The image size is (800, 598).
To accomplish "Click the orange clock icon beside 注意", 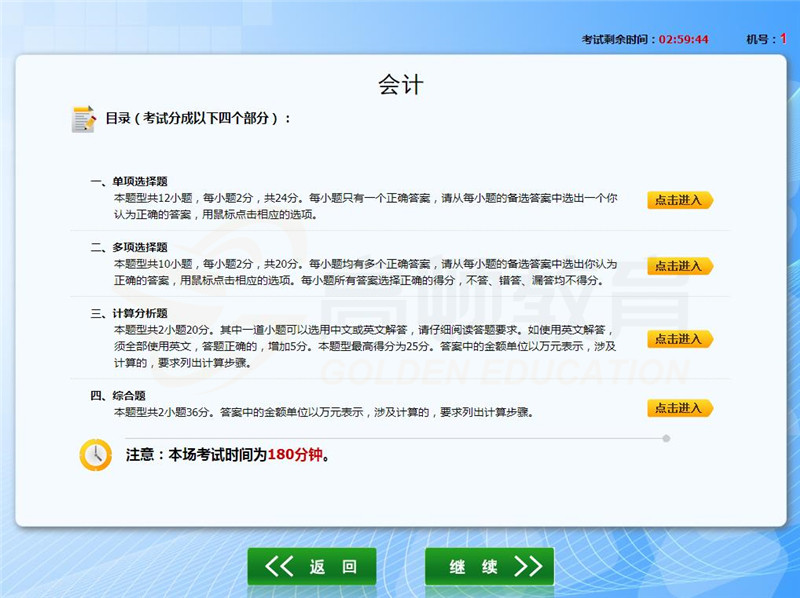I will click(95, 454).
